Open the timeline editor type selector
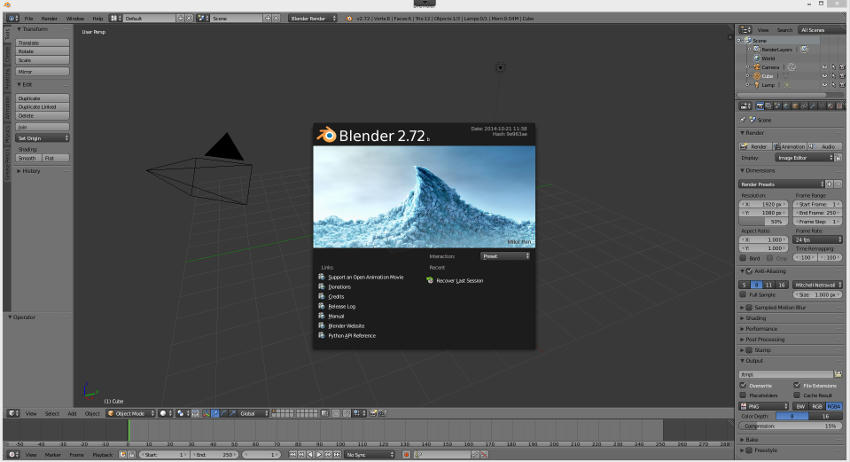The width and height of the screenshot is (850, 462). [14, 454]
